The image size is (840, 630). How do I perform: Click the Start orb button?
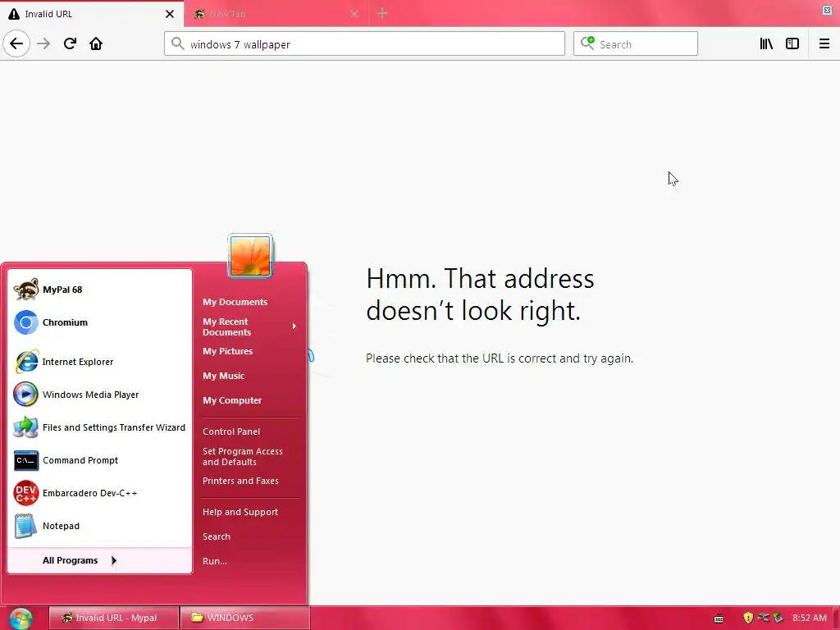(21, 618)
